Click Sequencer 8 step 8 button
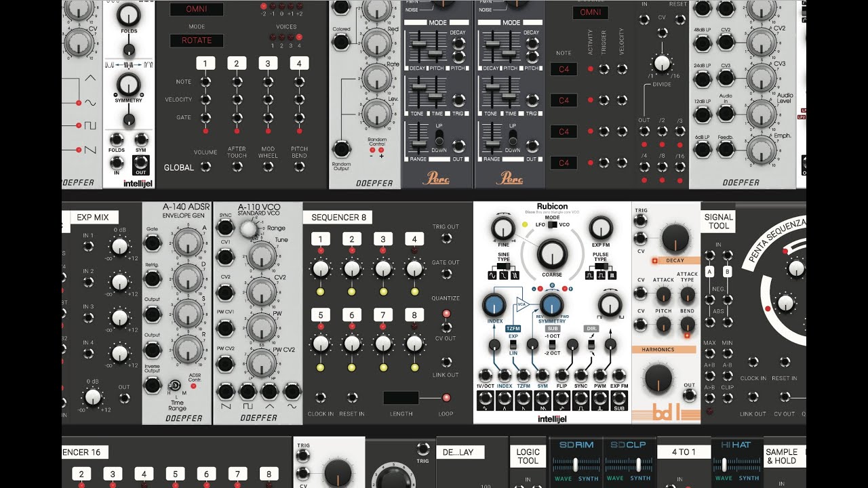Viewport: 868px width, 488px height. (414, 315)
